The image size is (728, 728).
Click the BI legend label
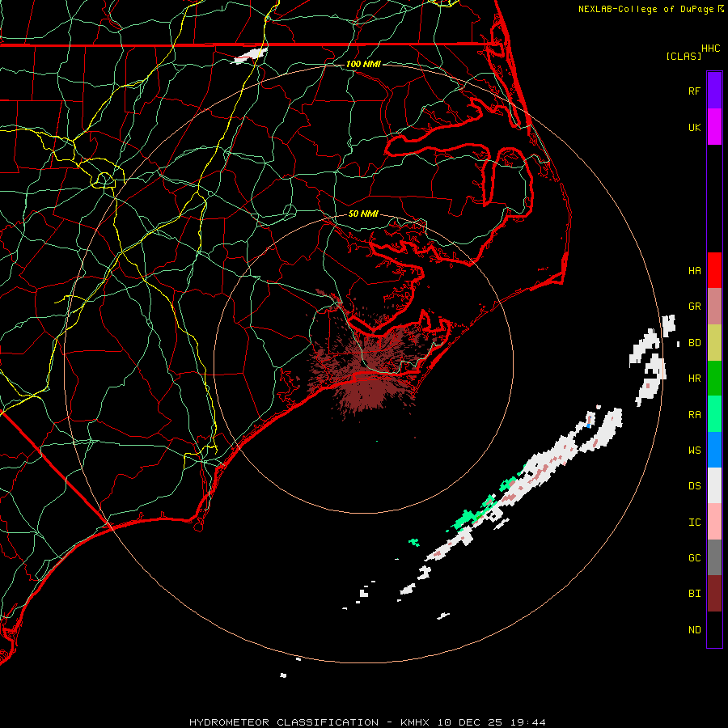(x=694, y=594)
